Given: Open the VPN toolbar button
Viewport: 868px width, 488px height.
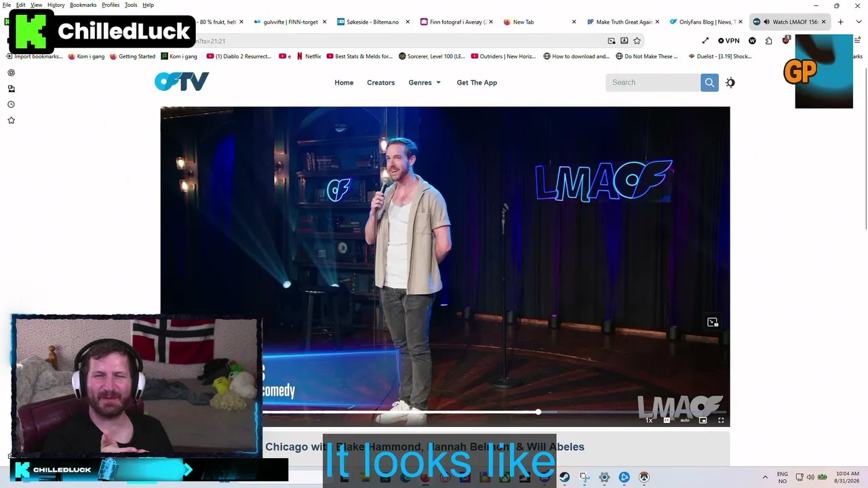Looking at the screenshot, I should [729, 41].
